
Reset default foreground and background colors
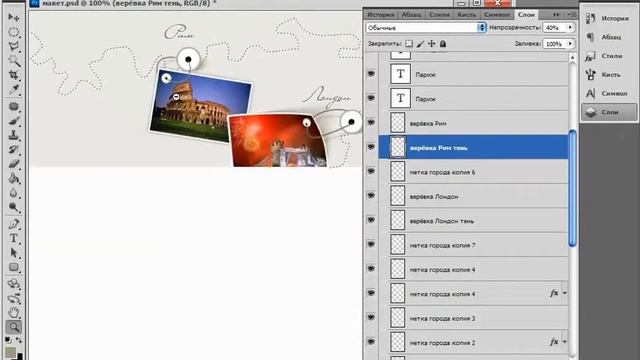click(x=8, y=340)
